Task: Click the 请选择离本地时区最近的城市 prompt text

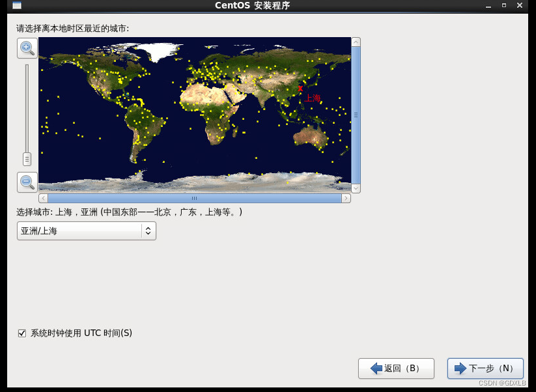Action: [73, 29]
